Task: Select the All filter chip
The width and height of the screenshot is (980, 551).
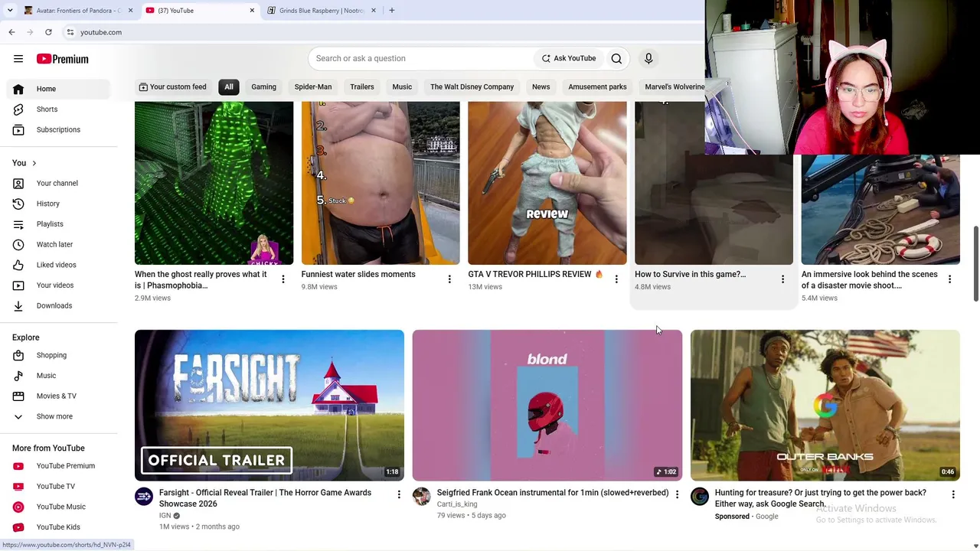Action: tap(229, 86)
